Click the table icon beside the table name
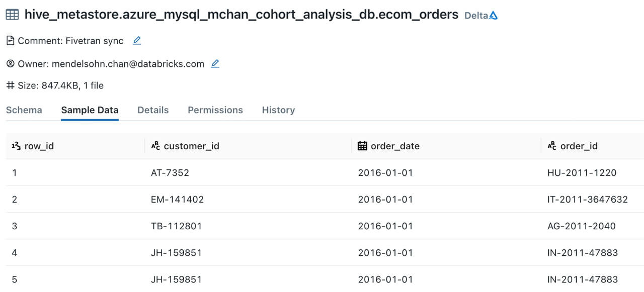644x292 pixels. click(x=13, y=15)
